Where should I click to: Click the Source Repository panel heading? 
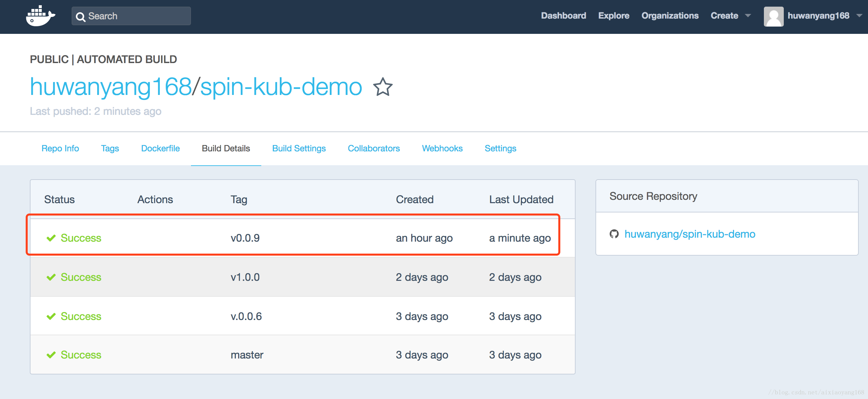coord(653,196)
